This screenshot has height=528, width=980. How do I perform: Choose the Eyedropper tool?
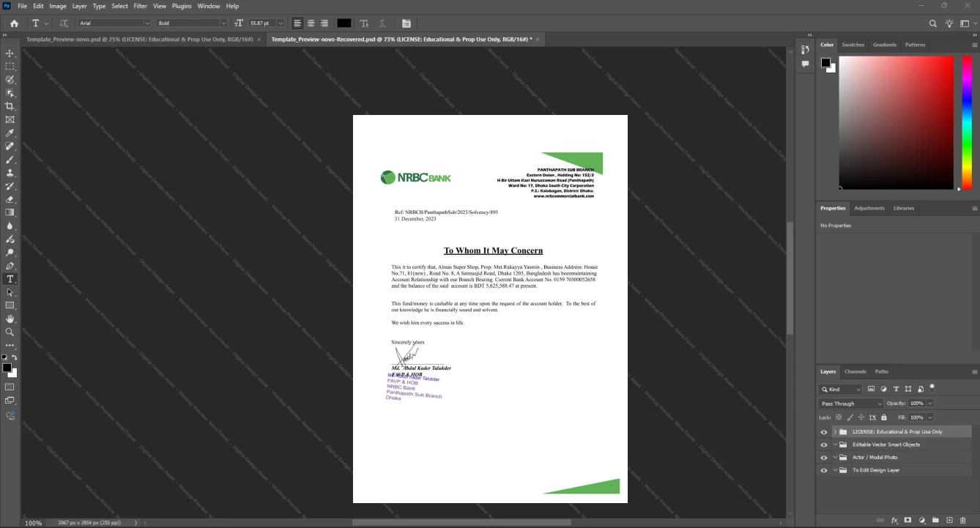click(10, 133)
